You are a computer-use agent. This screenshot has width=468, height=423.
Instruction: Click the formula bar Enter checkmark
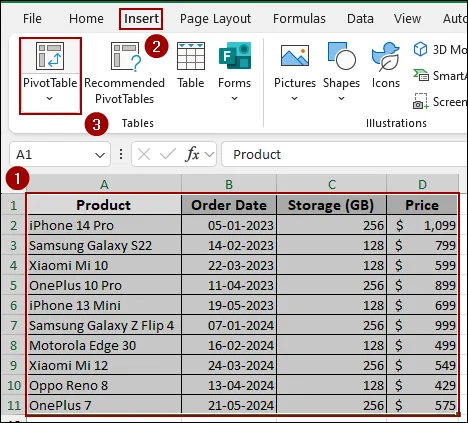pos(168,154)
